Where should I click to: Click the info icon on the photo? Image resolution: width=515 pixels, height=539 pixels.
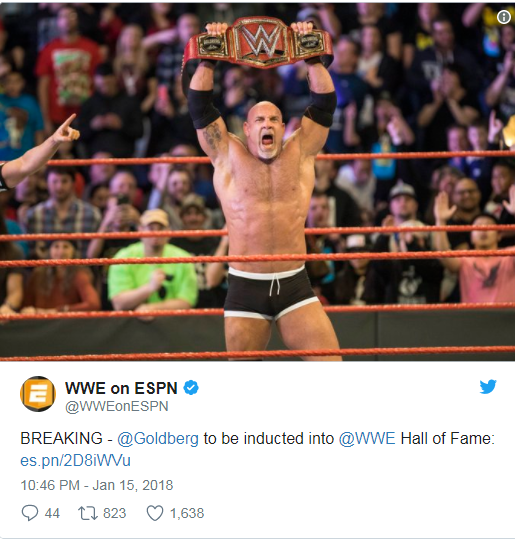tap(504, 17)
